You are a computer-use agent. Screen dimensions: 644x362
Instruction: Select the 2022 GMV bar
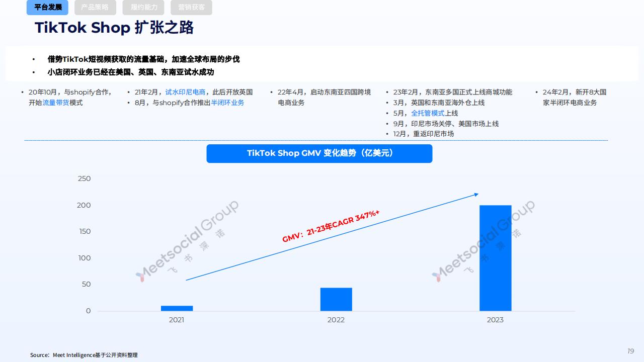[336, 299]
